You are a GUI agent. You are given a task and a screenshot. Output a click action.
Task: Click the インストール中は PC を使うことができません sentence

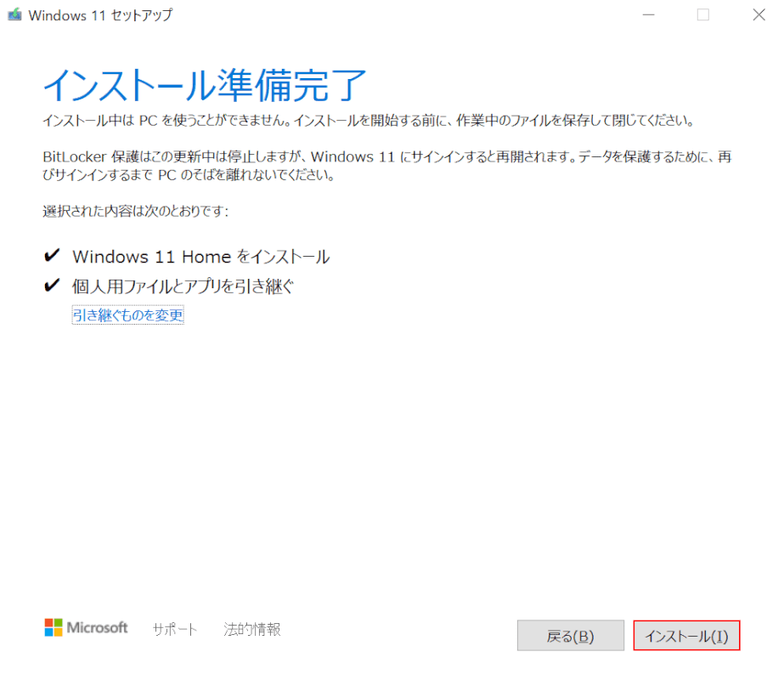[369, 121]
